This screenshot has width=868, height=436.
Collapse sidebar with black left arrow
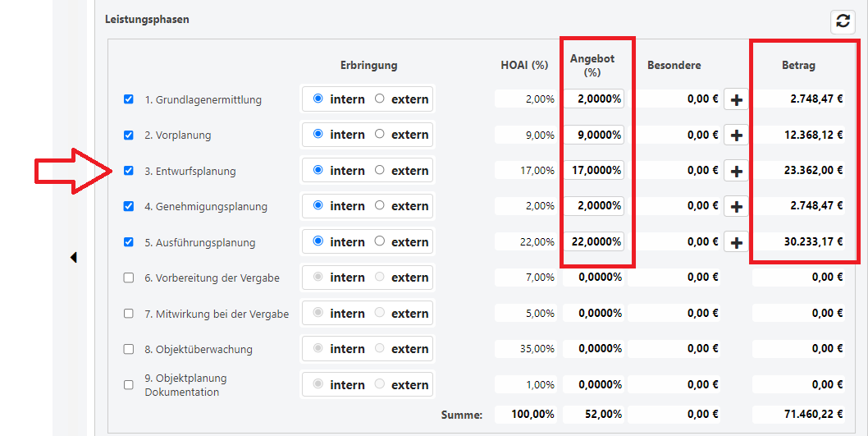click(x=73, y=258)
